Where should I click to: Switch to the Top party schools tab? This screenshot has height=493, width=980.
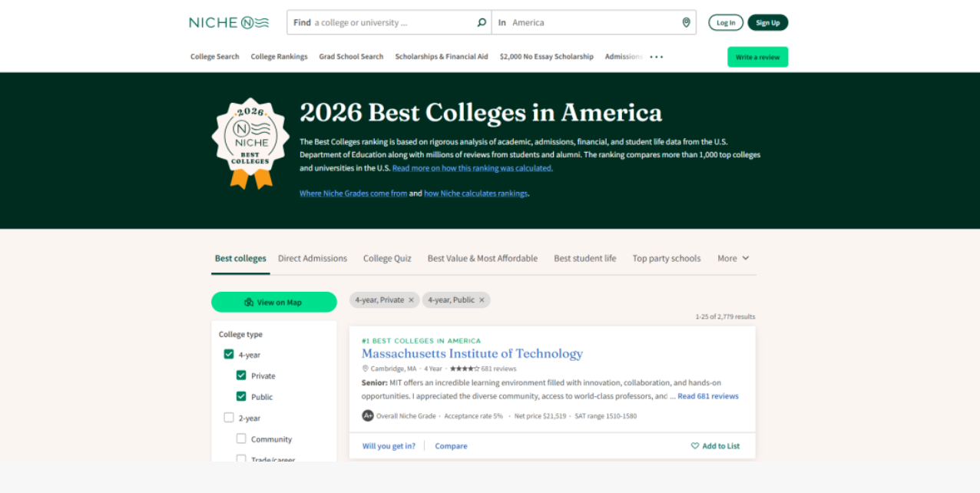(666, 259)
